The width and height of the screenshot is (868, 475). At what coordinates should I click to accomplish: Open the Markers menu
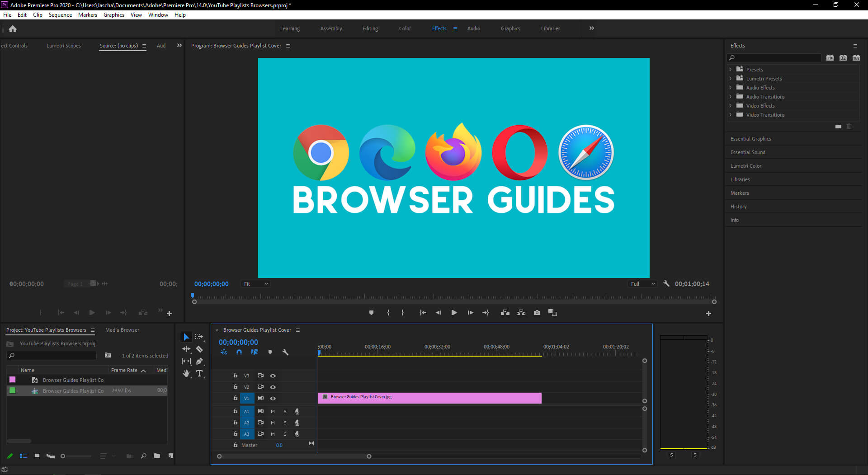click(x=87, y=15)
